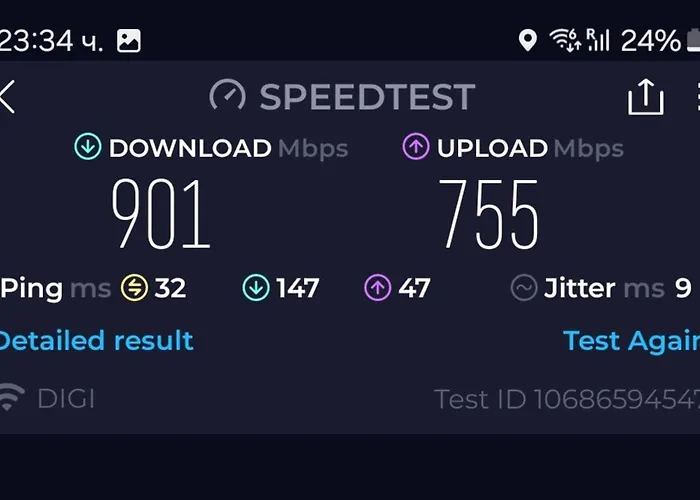Image resolution: width=700 pixels, height=500 pixels.
Task: Tap the back arrow icon
Action: pyautogui.click(x=7, y=97)
